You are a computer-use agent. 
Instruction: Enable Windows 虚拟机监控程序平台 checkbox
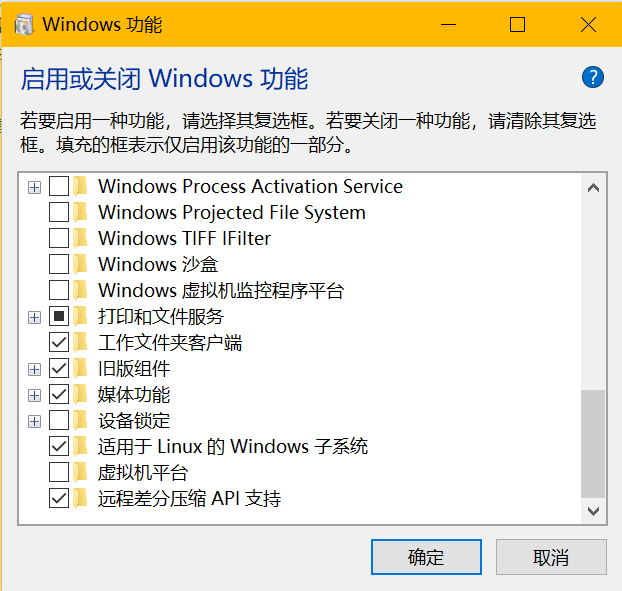point(59,291)
